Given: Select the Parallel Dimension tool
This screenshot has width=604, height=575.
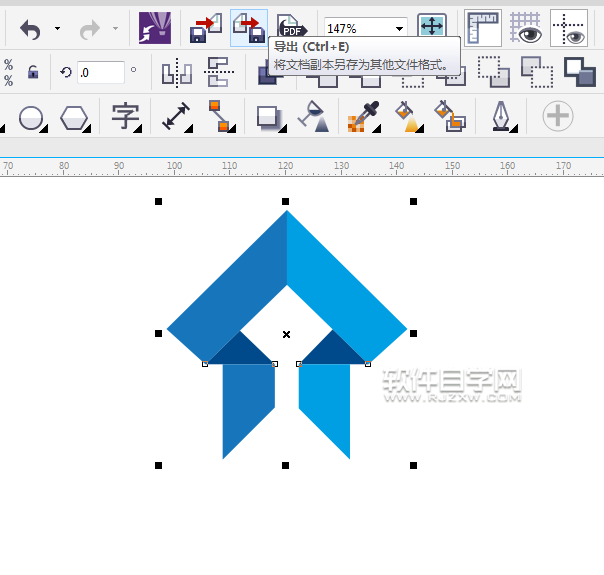Looking at the screenshot, I should click(176, 117).
